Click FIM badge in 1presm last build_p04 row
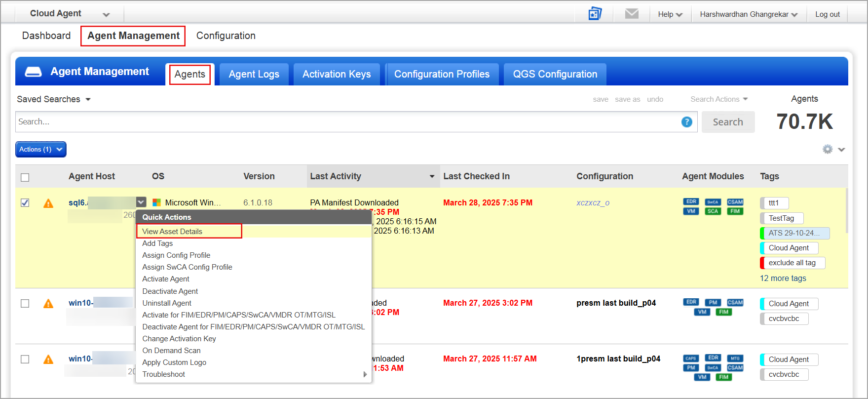Screen dimensions: 868x399 [723, 377]
